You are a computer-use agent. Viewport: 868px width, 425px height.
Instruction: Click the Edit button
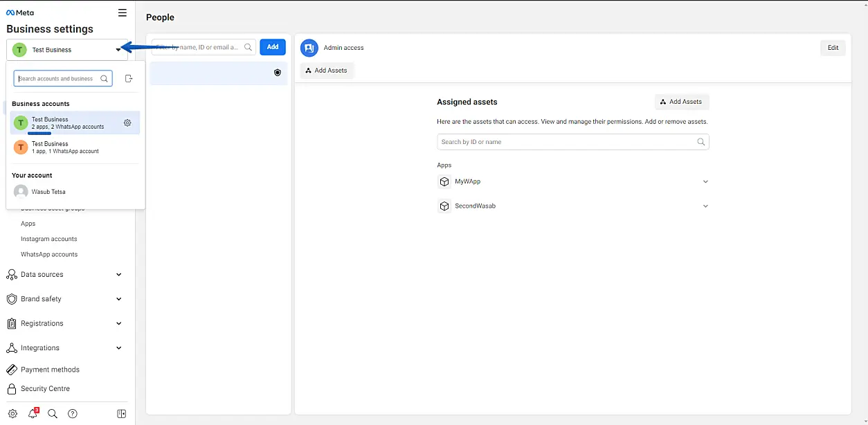tap(833, 48)
